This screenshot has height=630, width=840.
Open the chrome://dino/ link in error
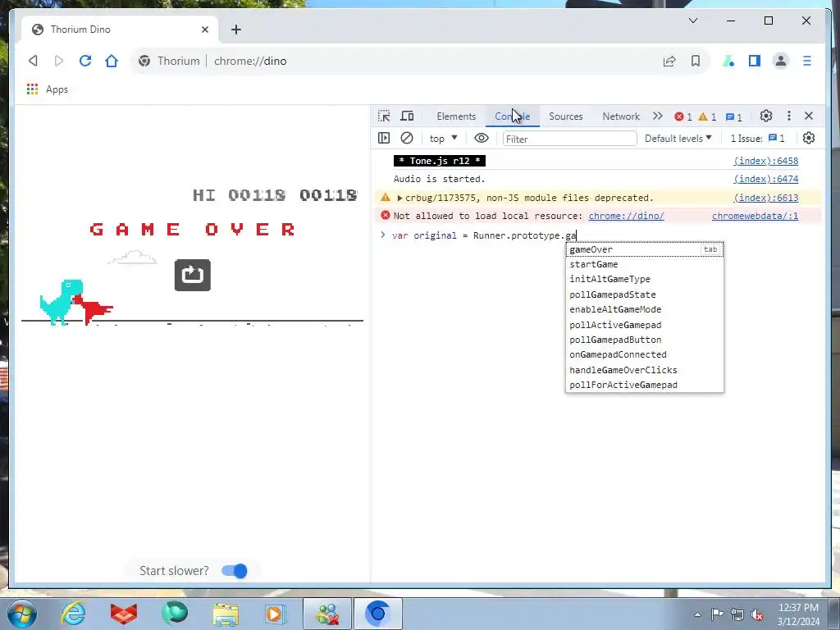(626, 216)
